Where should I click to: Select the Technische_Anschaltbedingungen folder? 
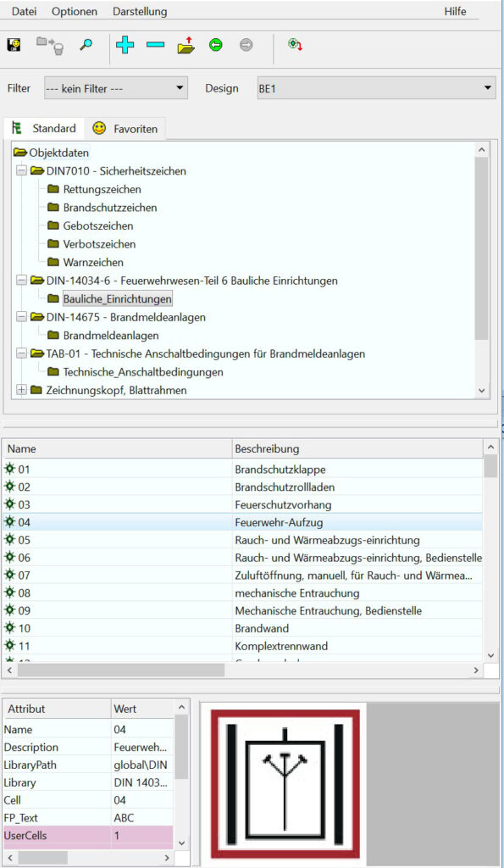coord(143,372)
